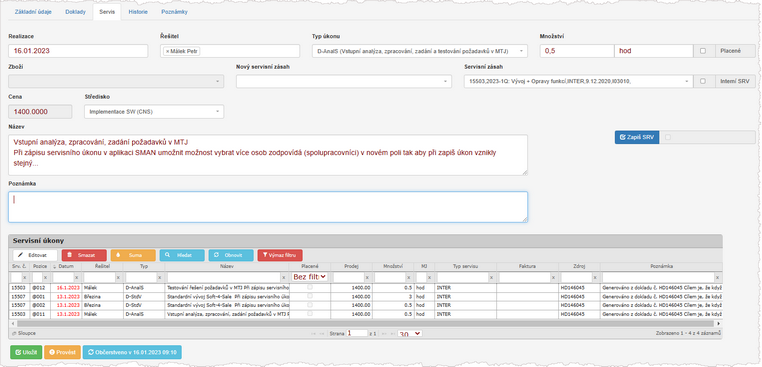Open the Typ úkonu dropdown
Image resolution: width=762 pixels, height=367 pixels.
click(419, 51)
